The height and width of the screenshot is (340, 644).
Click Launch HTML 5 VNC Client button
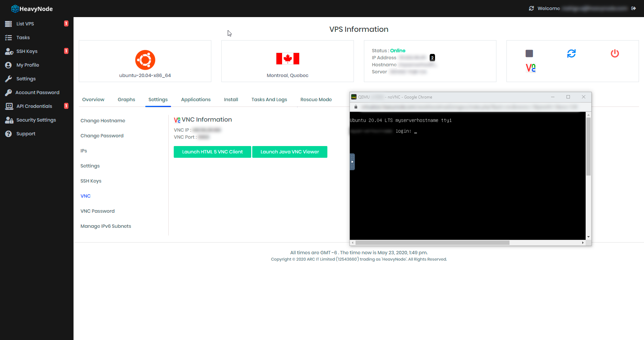212,152
